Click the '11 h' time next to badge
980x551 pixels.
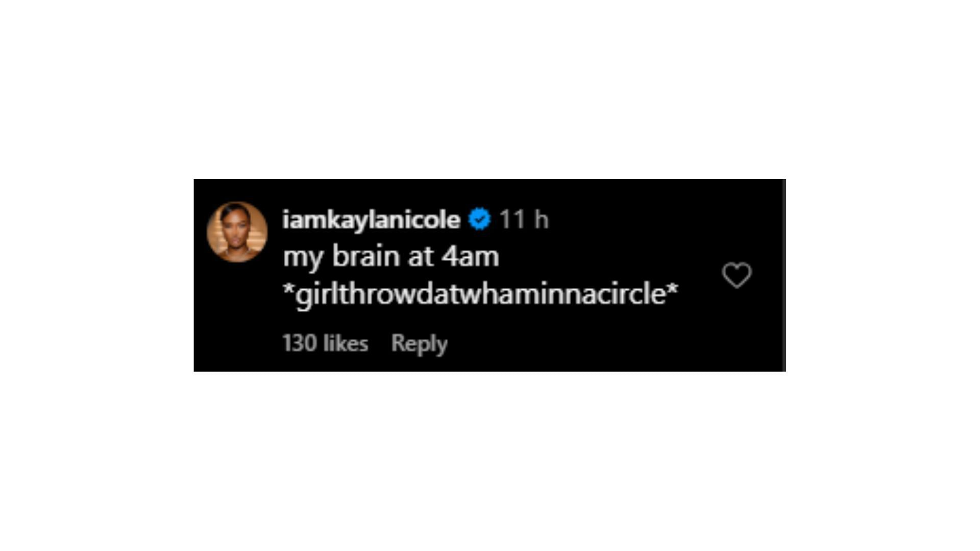tap(524, 219)
